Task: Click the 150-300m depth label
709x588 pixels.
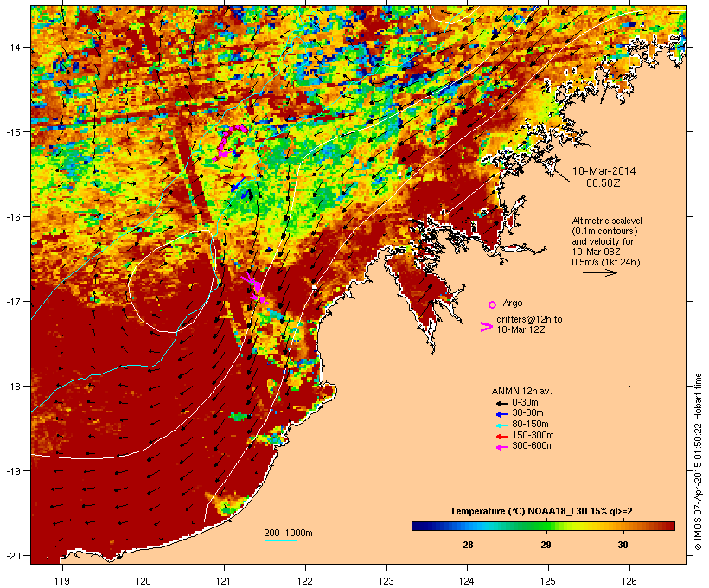Action: click(533, 435)
